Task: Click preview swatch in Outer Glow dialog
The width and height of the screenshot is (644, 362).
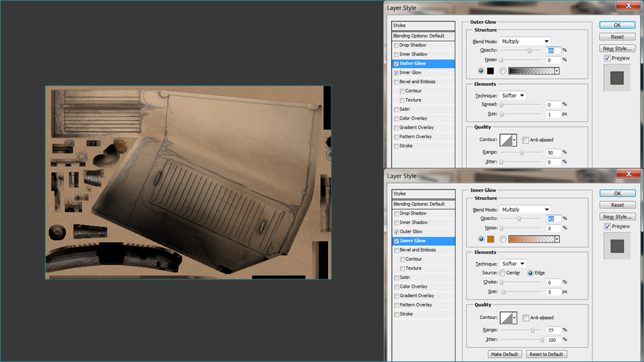Action: point(617,78)
